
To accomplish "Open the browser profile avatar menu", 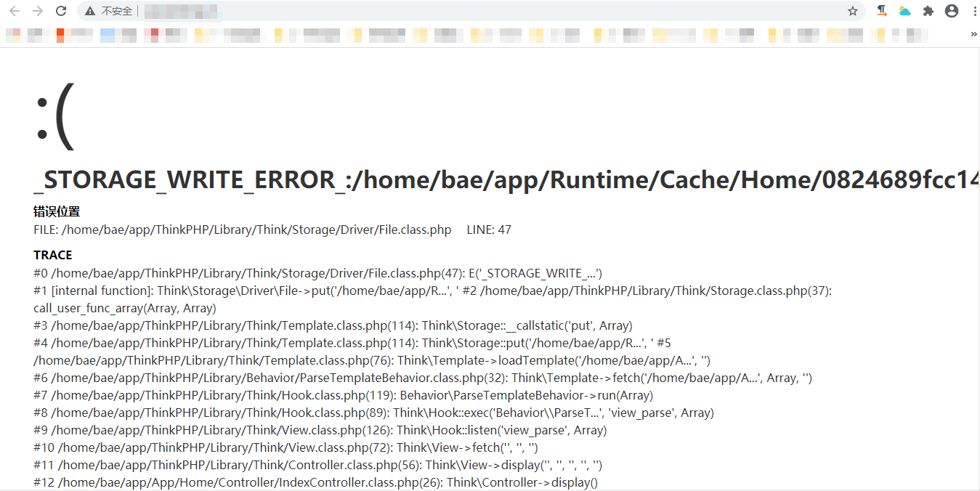I will pos(952,11).
